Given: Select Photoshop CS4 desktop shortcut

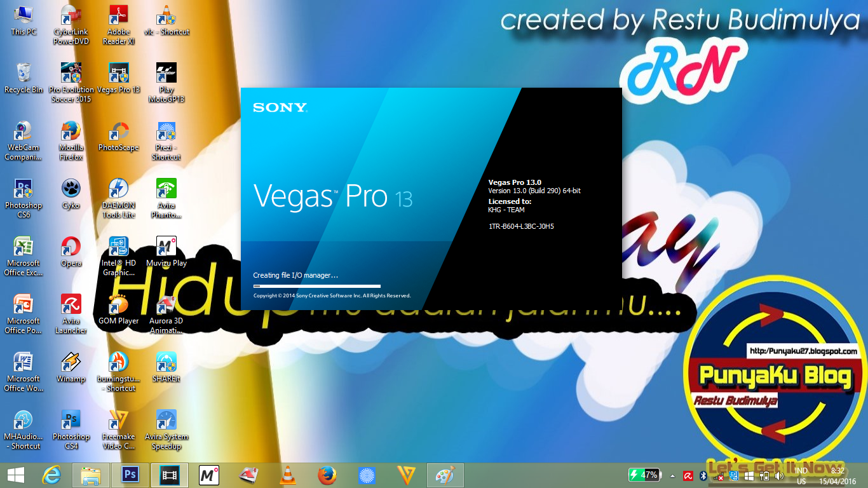Looking at the screenshot, I should (71, 430).
